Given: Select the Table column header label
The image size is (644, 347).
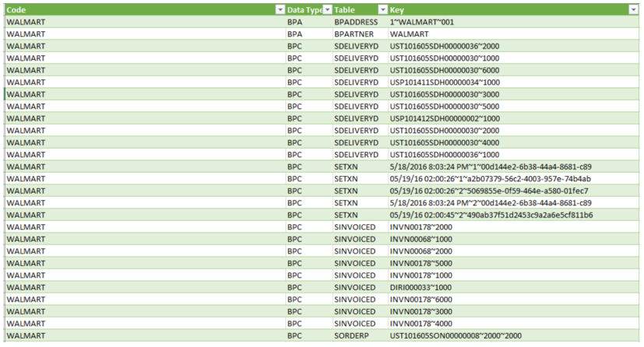Looking at the screenshot, I should coord(344,10).
